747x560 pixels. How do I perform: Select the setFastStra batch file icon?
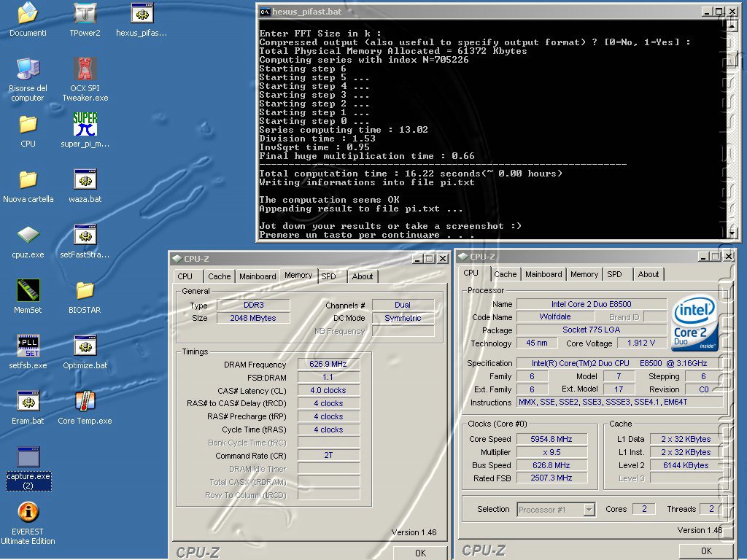click(x=85, y=236)
